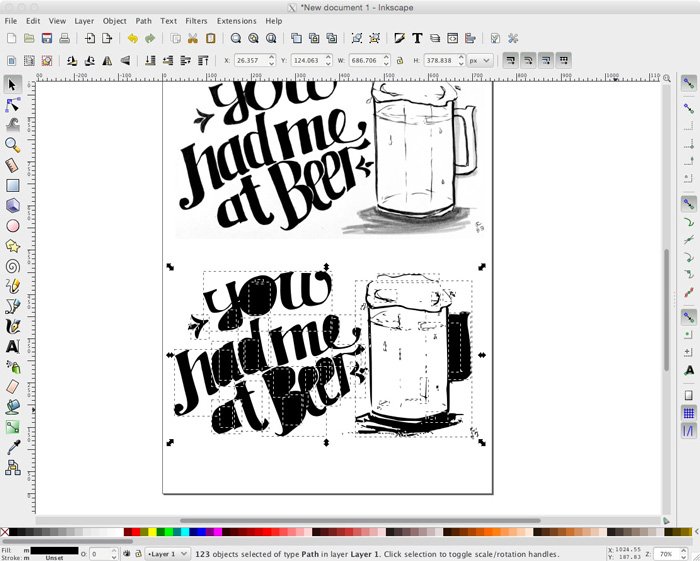Open the Layer menu
This screenshot has height=561, width=700.
tap(84, 21)
